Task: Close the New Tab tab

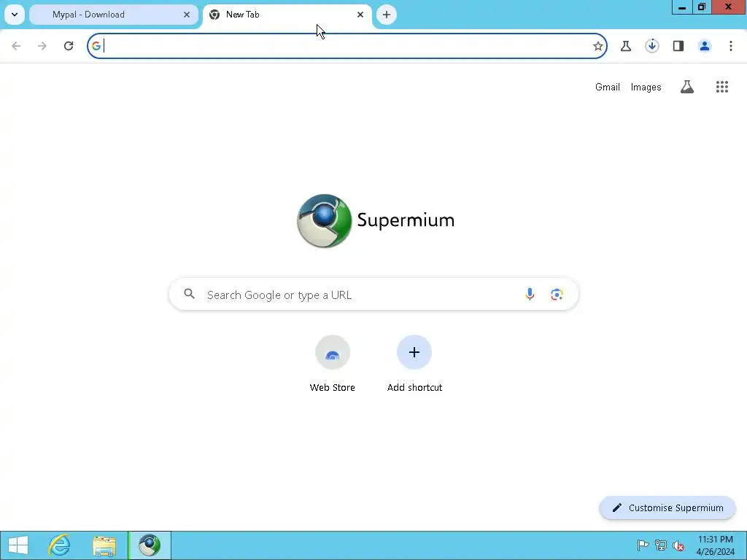Action: [x=360, y=15]
